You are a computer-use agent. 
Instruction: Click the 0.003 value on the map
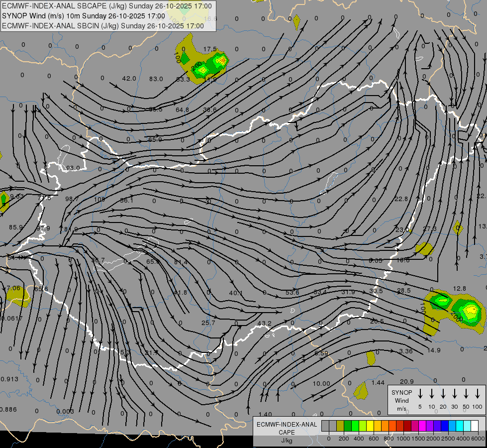coord(65,411)
